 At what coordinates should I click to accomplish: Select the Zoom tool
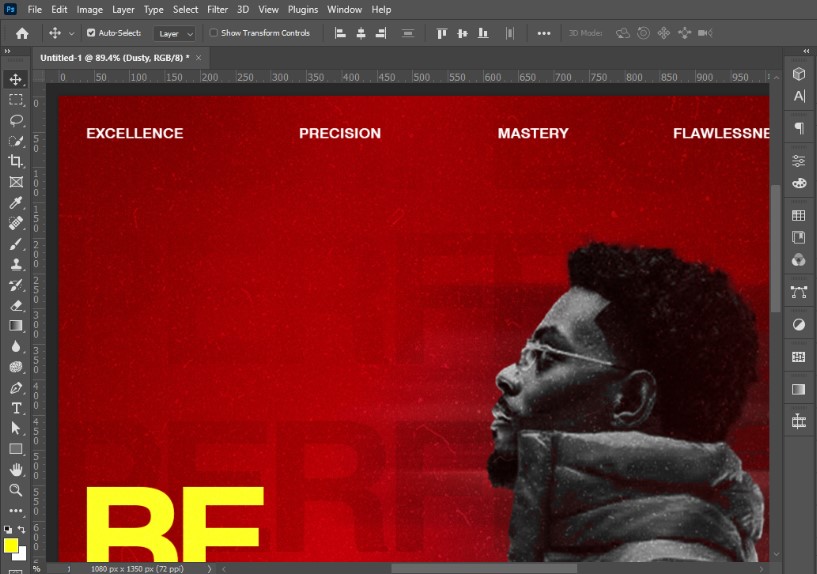16,490
